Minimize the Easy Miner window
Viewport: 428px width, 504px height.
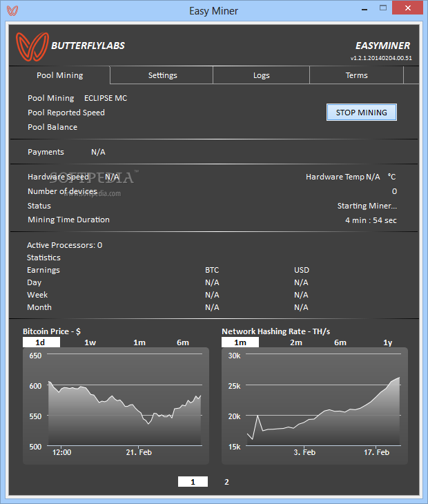[x=364, y=10]
